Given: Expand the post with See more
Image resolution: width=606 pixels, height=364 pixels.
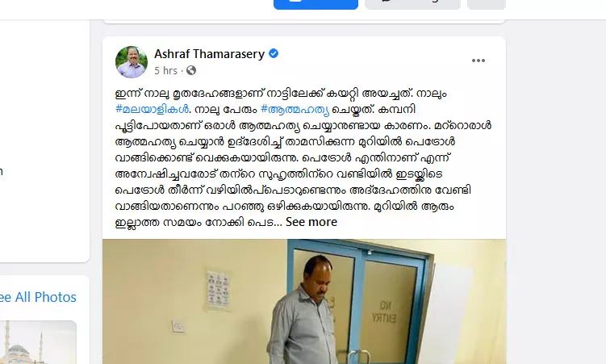Looking at the screenshot, I should (x=311, y=222).
